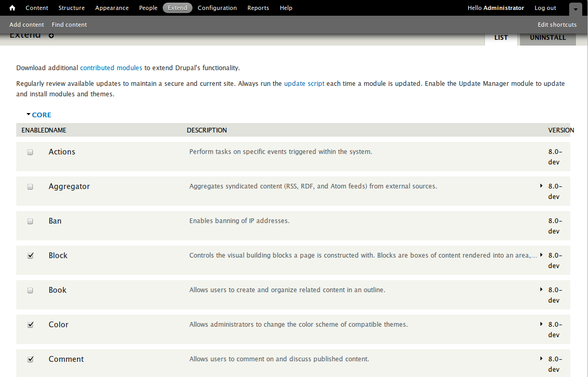Viewport: 588px width, 377px height.
Task: Click the contributed modules link
Action: [111, 68]
